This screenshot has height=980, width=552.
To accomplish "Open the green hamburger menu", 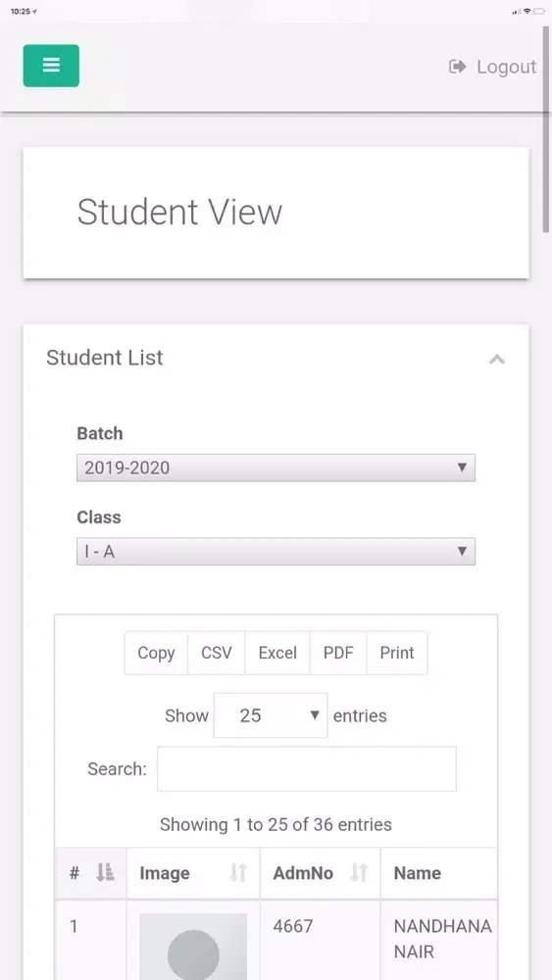I will (x=51, y=66).
